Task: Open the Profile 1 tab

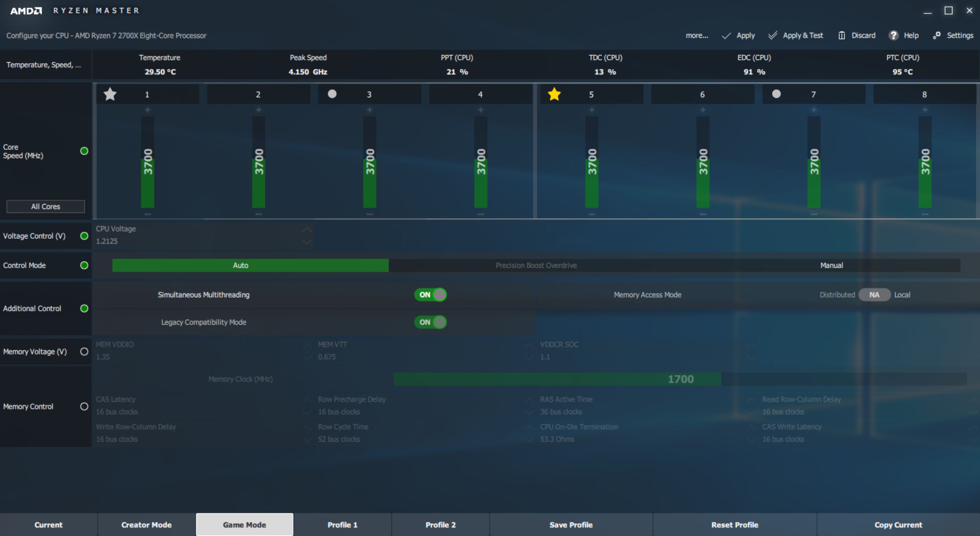Action: click(x=342, y=524)
